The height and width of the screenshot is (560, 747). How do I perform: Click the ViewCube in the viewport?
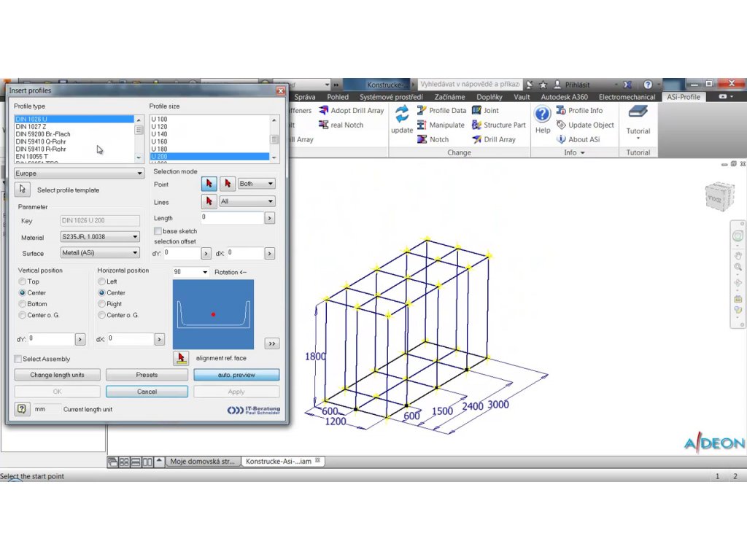tap(719, 196)
